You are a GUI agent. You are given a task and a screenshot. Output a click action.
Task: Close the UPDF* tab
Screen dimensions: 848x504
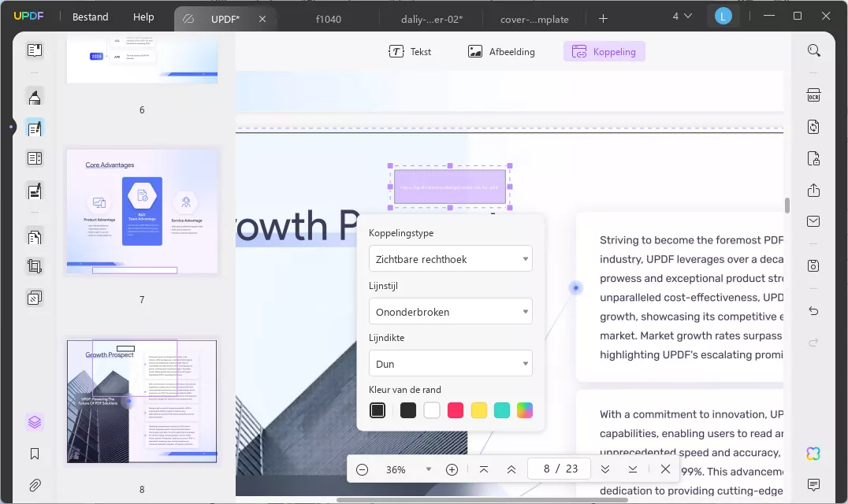point(262,19)
